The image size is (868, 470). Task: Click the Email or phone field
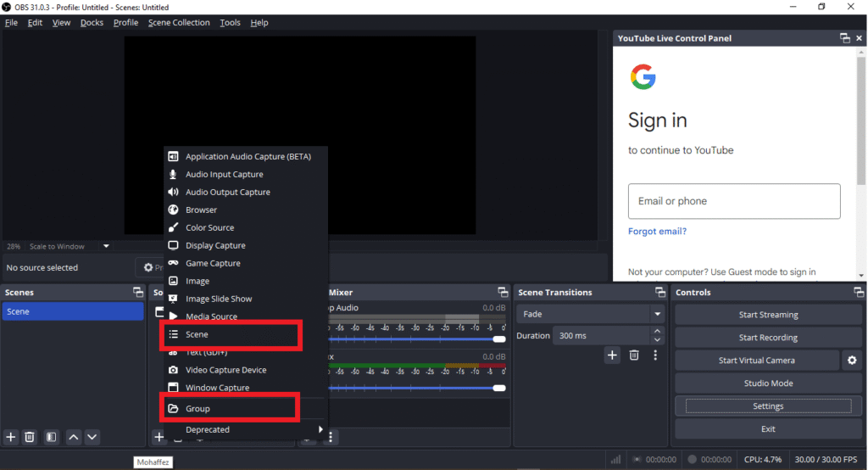(x=734, y=201)
